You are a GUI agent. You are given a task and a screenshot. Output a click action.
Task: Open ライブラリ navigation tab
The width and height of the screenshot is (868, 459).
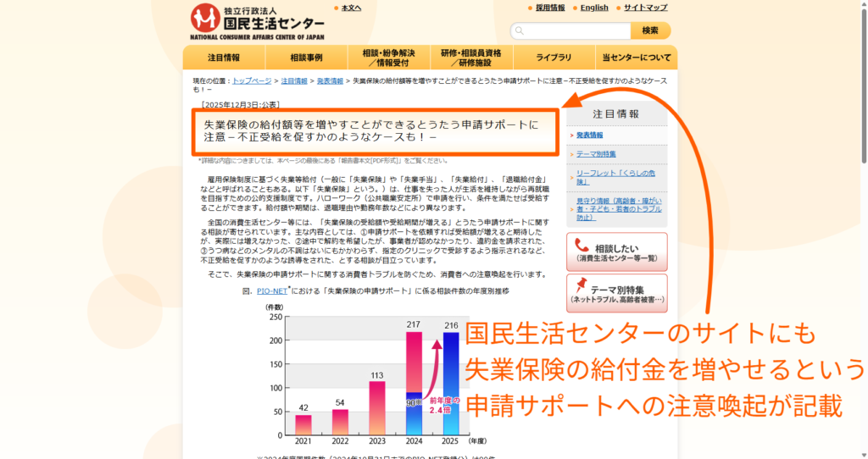(554, 58)
